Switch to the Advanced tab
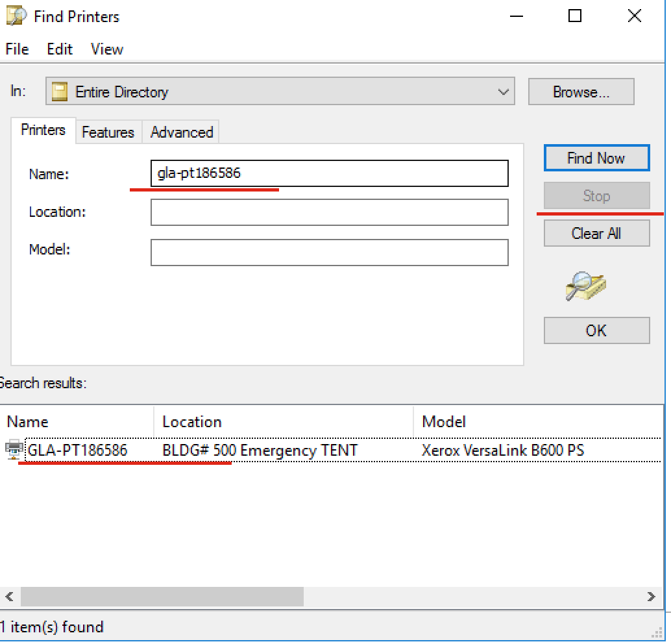The image size is (671, 644). coord(182,132)
